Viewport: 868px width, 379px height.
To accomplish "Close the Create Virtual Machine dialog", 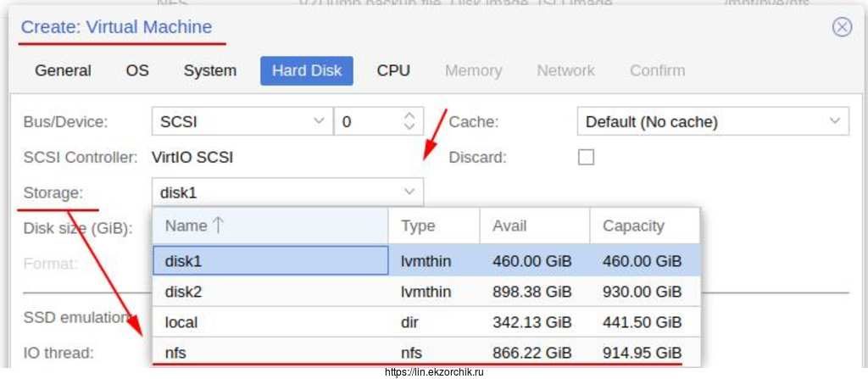I will [841, 27].
